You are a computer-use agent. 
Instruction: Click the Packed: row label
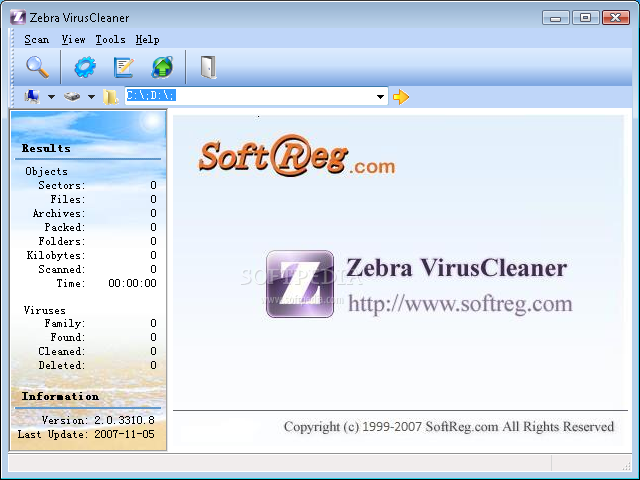64,227
